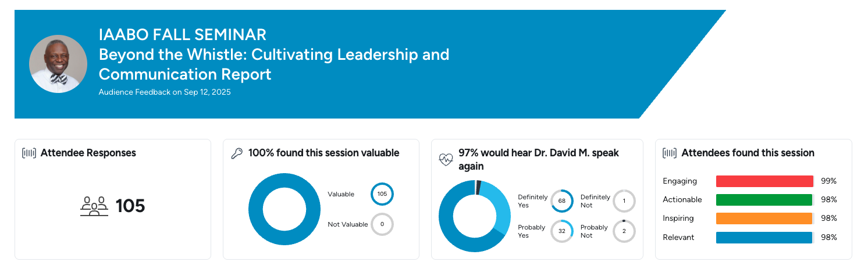Click the Definitely Not circle showing 1
Image resolution: width=868 pixels, height=276 pixels.
pos(624,201)
